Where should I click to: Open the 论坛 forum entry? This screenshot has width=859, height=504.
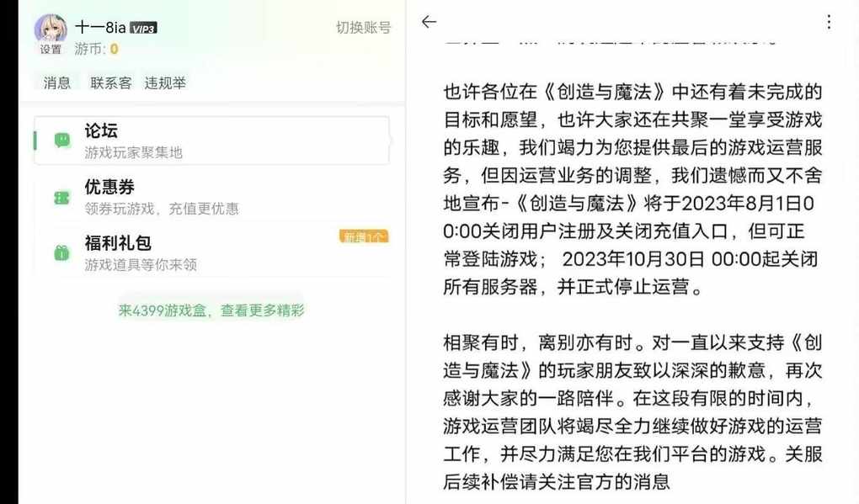pyautogui.click(x=211, y=140)
